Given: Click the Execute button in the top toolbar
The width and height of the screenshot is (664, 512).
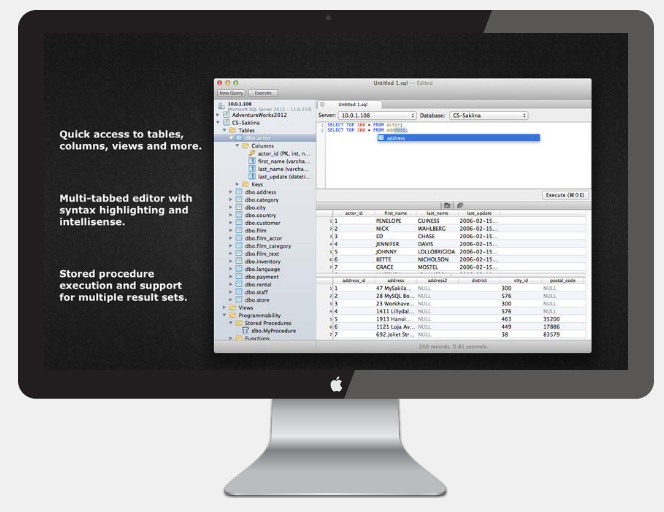Looking at the screenshot, I should point(263,93).
